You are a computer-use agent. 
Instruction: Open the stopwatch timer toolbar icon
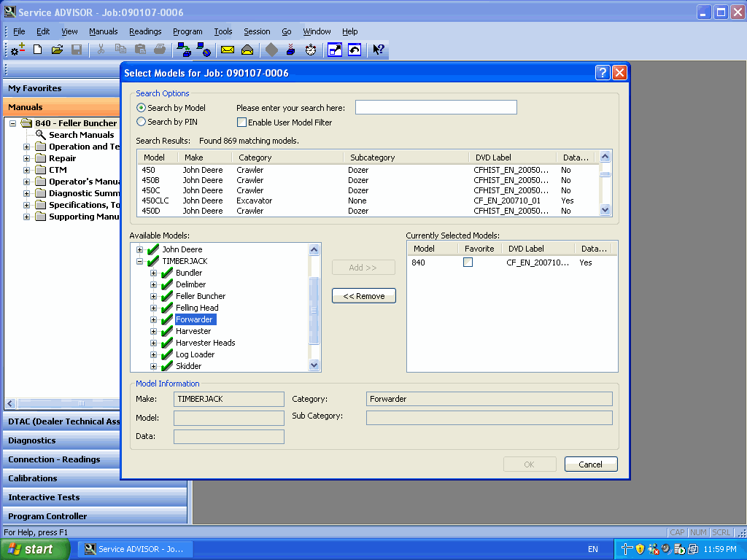tap(311, 50)
